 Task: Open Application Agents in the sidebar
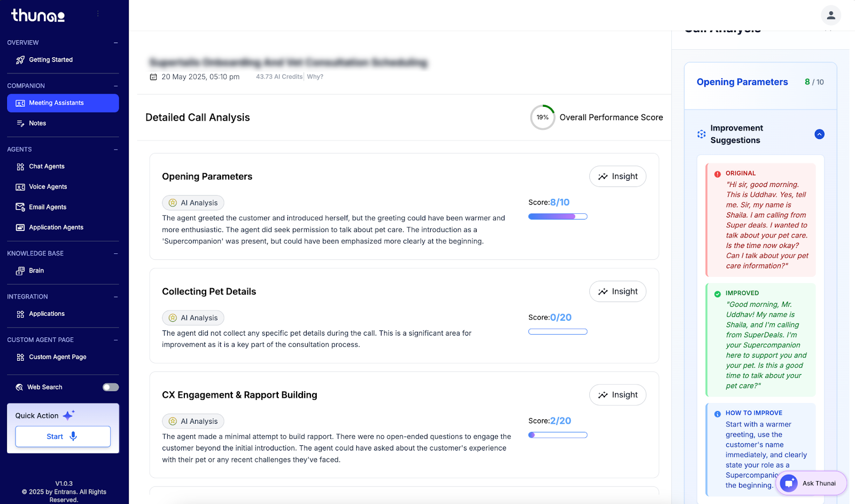[63, 228]
